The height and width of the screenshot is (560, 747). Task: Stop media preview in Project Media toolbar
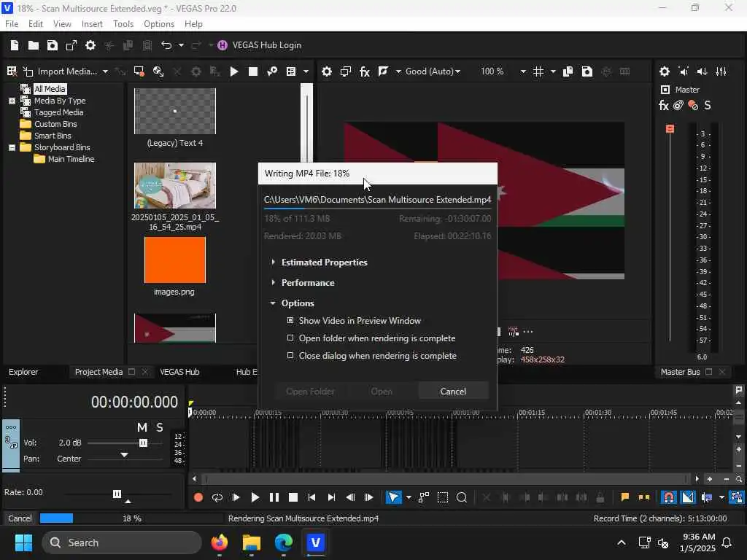pyautogui.click(x=253, y=71)
